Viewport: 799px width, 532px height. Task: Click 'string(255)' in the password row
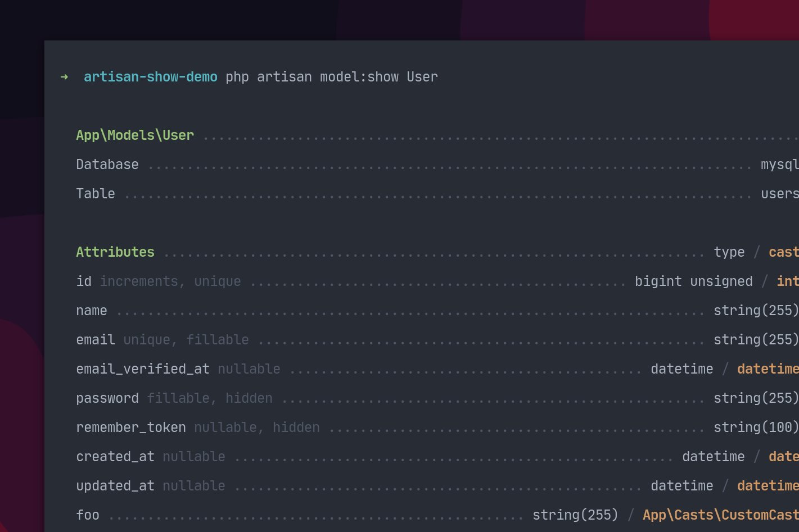pyautogui.click(x=756, y=398)
